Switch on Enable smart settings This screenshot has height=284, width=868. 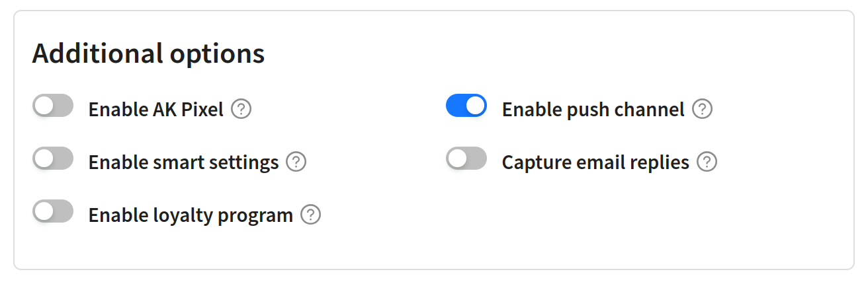tap(53, 159)
